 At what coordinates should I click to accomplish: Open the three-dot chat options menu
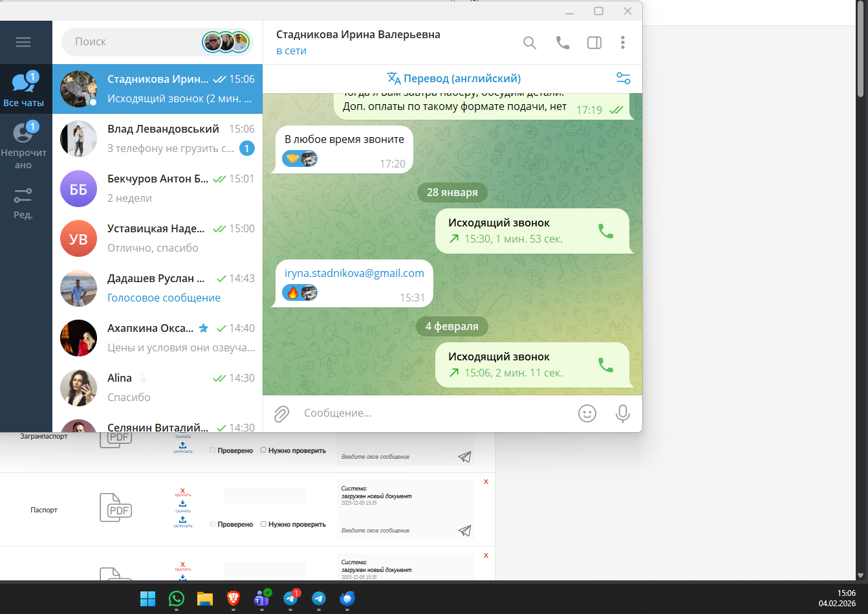(x=623, y=43)
